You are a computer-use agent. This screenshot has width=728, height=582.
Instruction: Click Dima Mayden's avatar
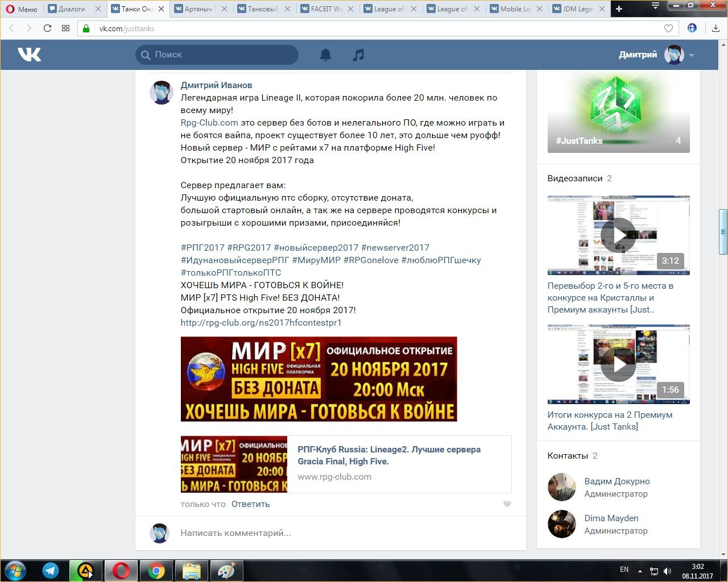coord(562,524)
